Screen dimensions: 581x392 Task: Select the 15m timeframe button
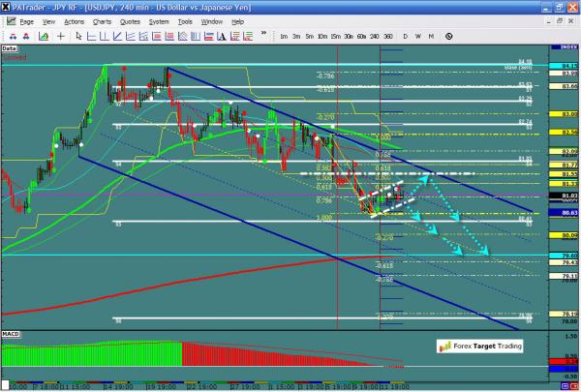click(x=335, y=36)
